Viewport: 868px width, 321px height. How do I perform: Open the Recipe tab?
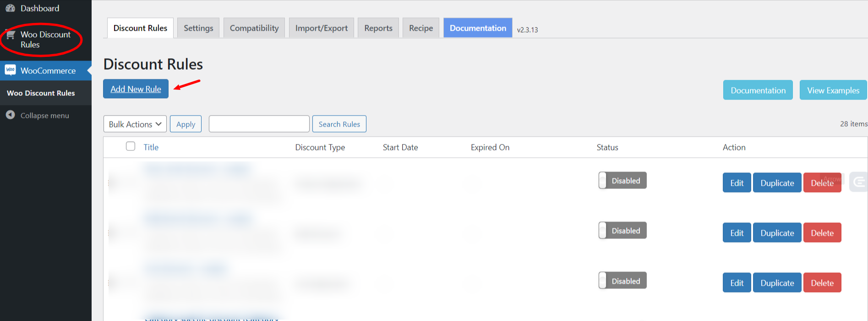(421, 28)
